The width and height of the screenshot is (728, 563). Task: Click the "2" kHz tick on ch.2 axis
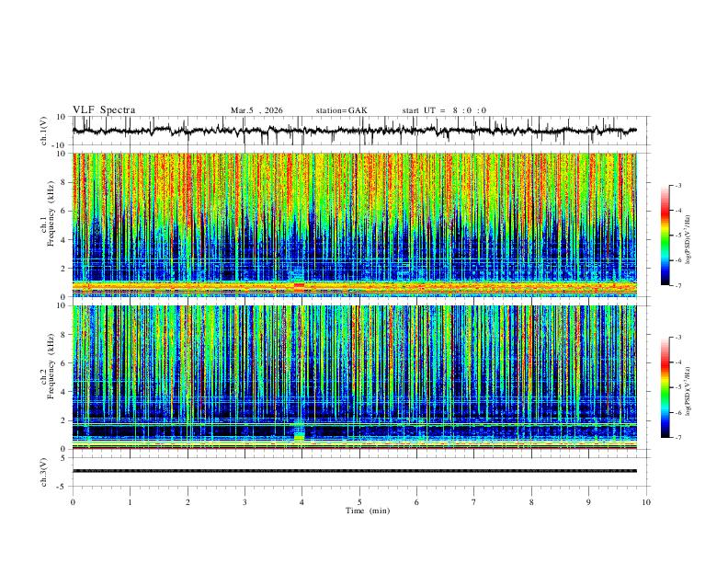pos(64,420)
